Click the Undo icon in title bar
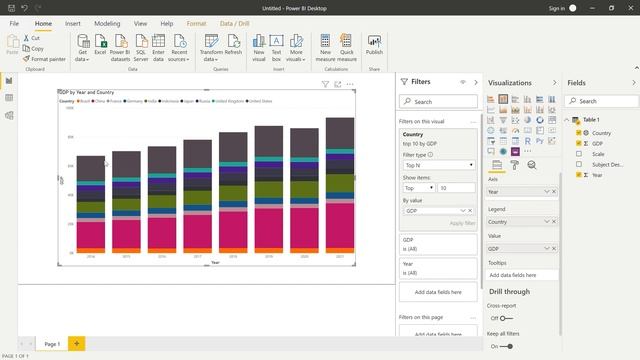The height and width of the screenshot is (360, 640). (x=24, y=8)
